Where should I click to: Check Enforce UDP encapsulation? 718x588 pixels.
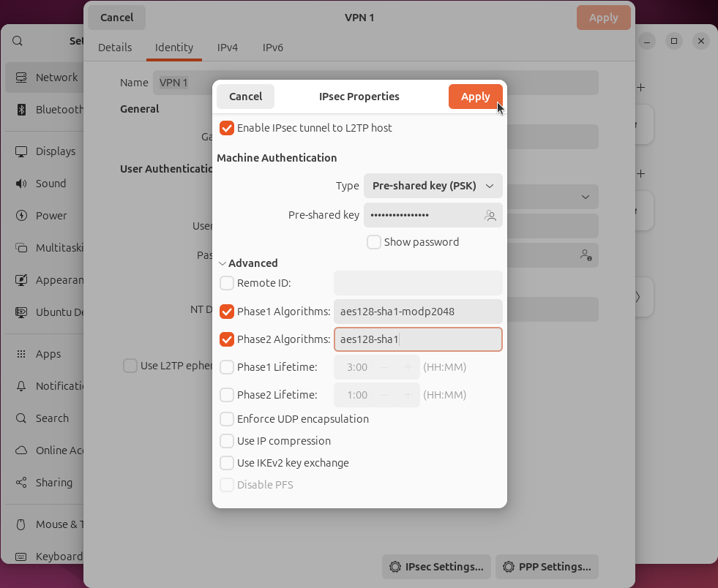coord(227,419)
